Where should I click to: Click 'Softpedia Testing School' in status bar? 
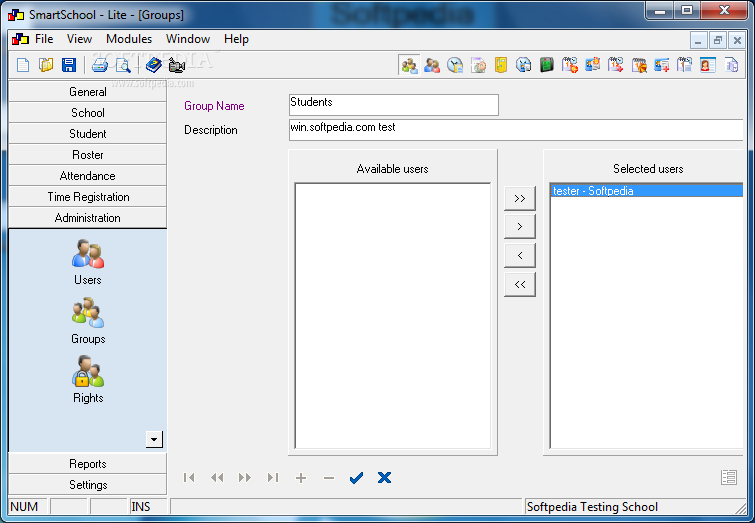point(592,507)
